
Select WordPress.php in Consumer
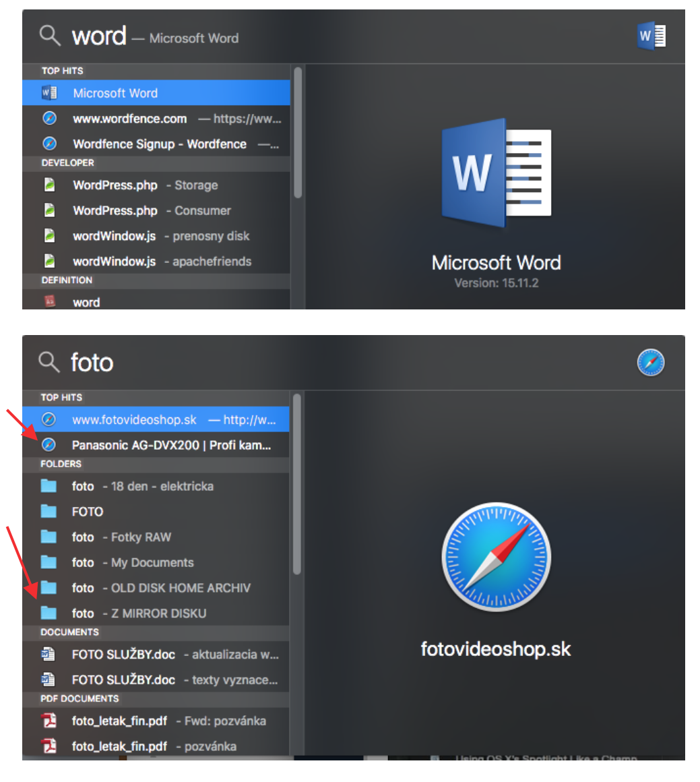point(115,210)
